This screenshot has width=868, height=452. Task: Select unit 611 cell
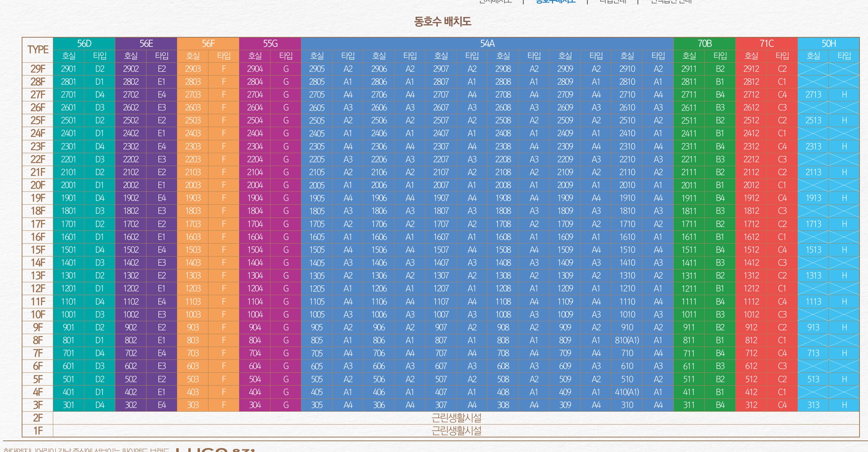[689, 366]
